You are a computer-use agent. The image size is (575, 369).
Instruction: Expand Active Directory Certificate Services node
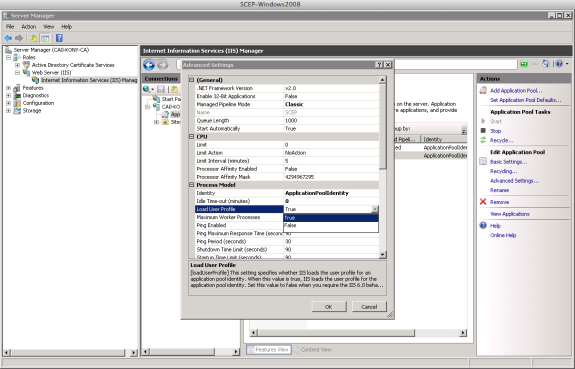pyautogui.click(x=17, y=65)
